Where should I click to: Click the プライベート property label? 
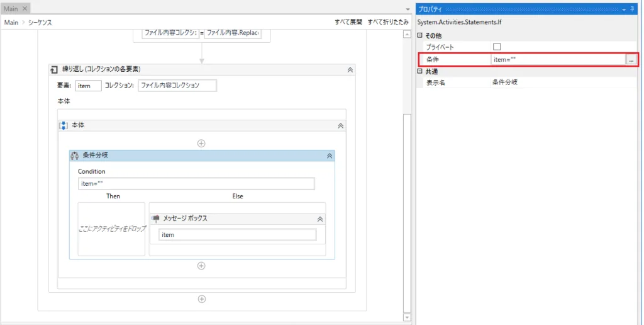tap(440, 47)
